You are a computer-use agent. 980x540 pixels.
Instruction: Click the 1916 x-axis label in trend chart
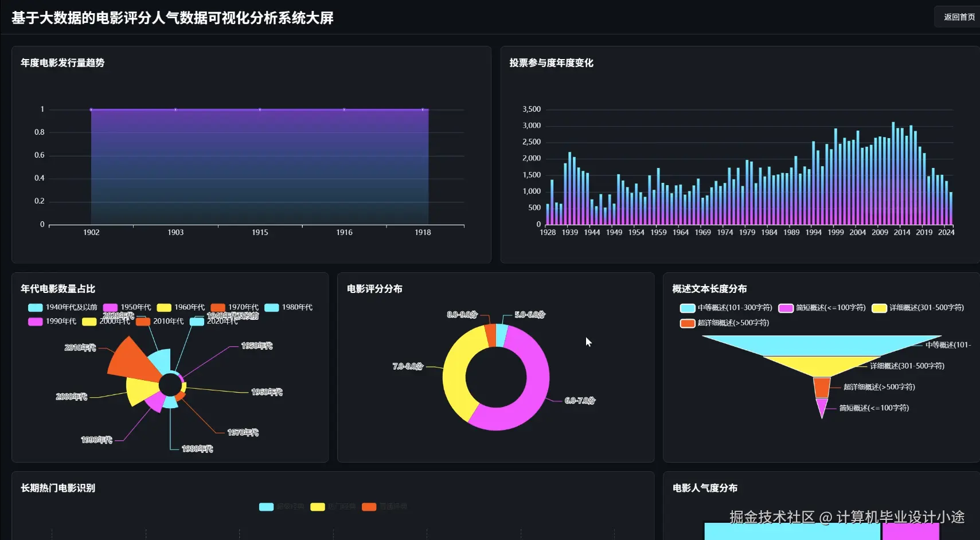coord(344,232)
